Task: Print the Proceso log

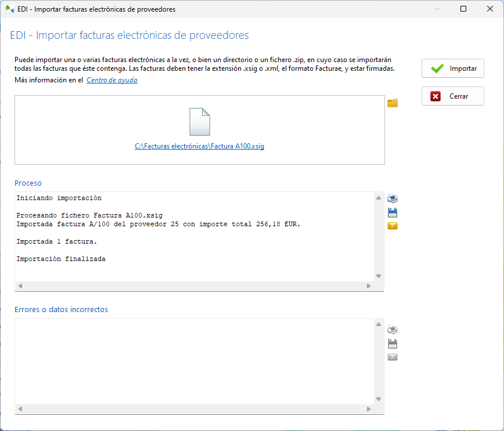Action: point(393,198)
